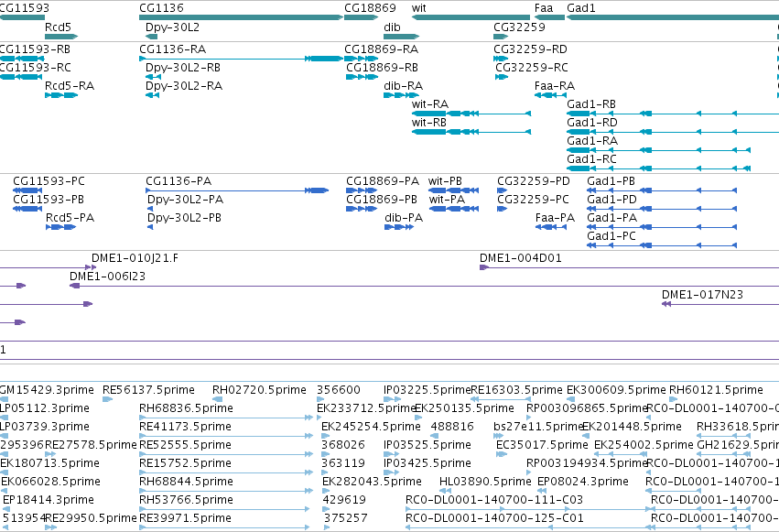The image size is (779, 532).
Task: Select clone RC0-DL0001-140700-111-C03
Action: coord(494,499)
